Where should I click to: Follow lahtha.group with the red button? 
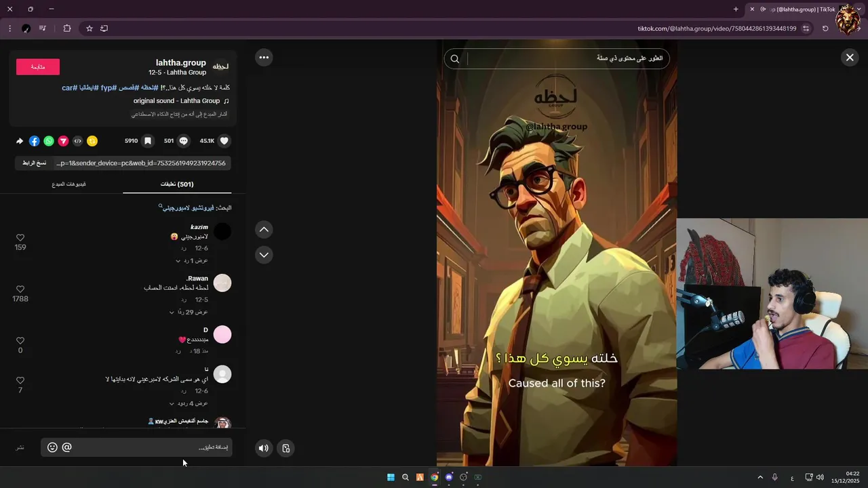coord(38,66)
